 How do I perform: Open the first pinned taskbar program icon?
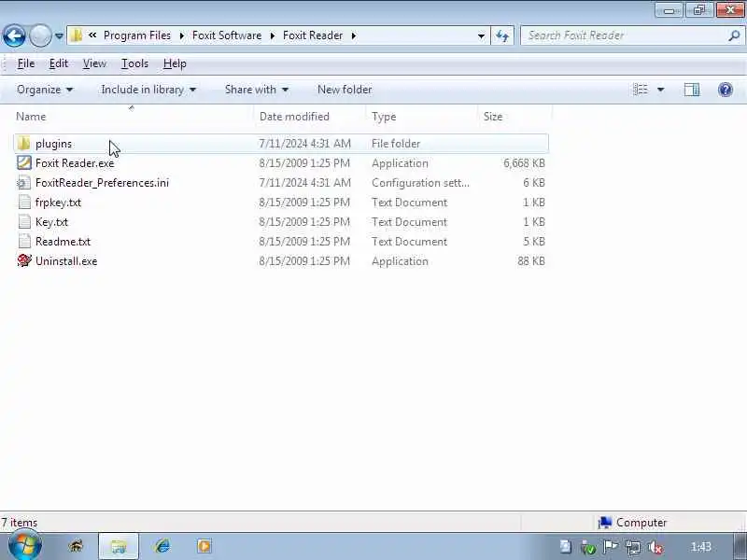[77, 546]
